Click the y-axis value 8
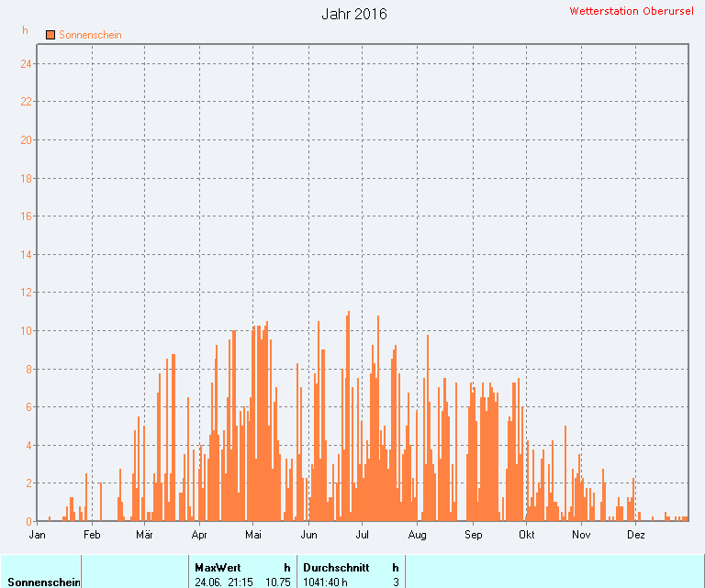This screenshot has height=588, width=705. (28, 370)
